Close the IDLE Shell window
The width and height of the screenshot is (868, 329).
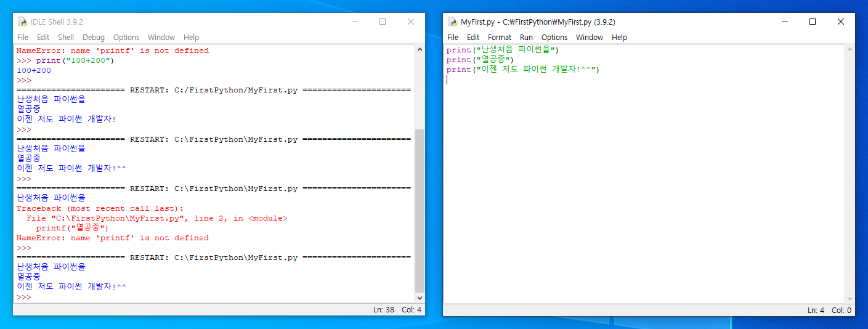[x=411, y=22]
